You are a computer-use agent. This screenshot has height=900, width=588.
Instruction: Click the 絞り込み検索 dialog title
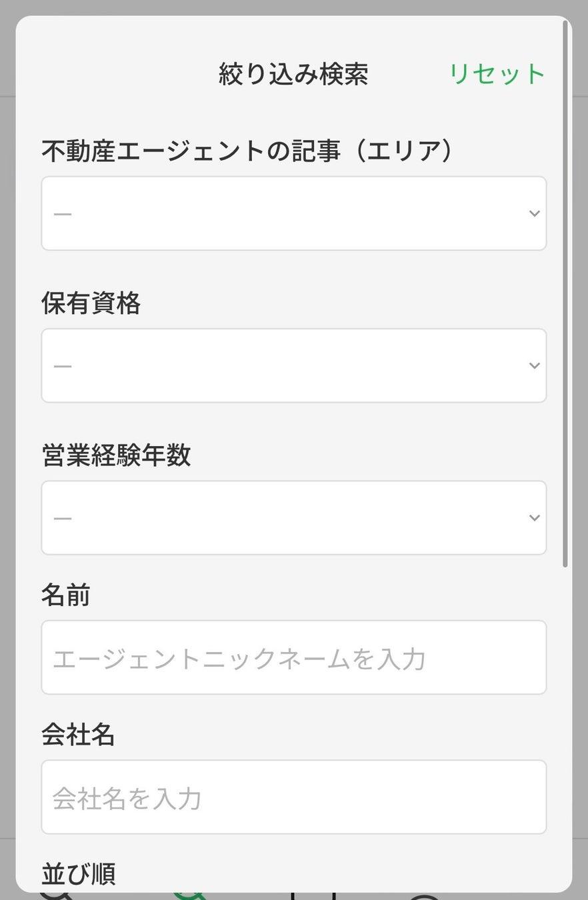(293, 74)
